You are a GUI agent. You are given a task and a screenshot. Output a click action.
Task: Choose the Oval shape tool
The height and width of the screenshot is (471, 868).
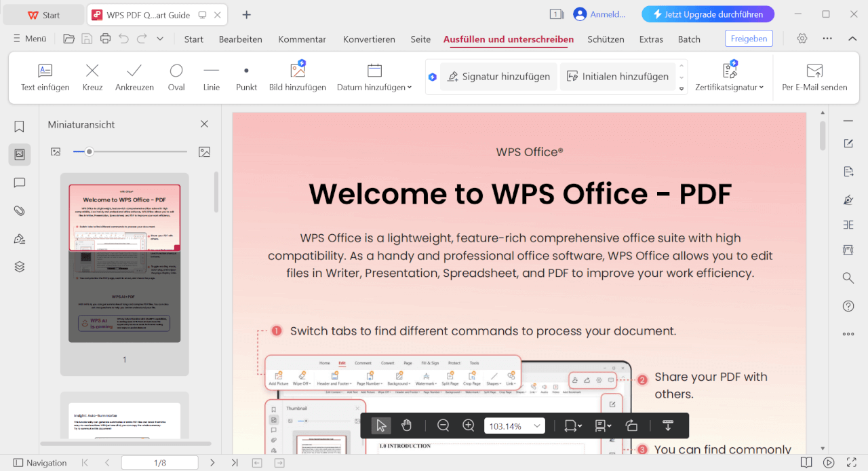pos(176,77)
